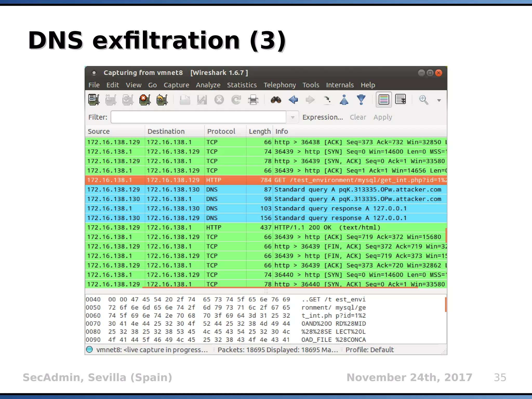The image size is (532, 399).
Task: Click hex dump line at offset 0040
Action: pos(226,300)
